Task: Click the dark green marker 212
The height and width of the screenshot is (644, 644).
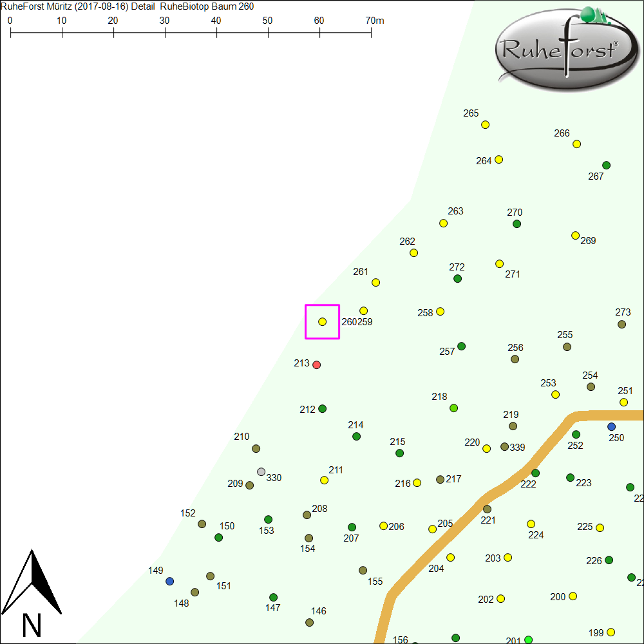Action: coord(323,409)
